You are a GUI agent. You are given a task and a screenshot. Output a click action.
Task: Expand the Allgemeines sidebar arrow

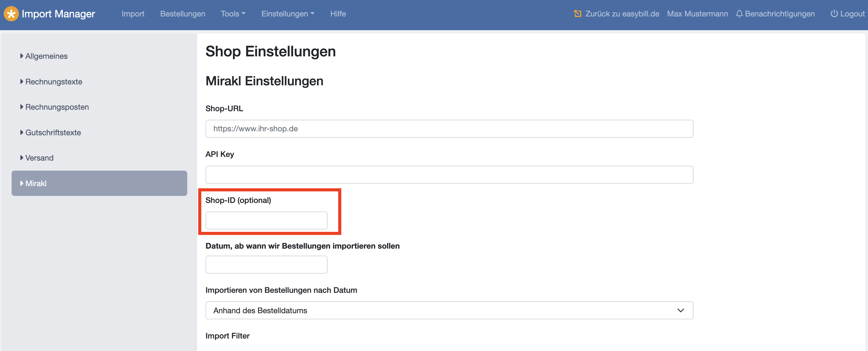coord(22,56)
